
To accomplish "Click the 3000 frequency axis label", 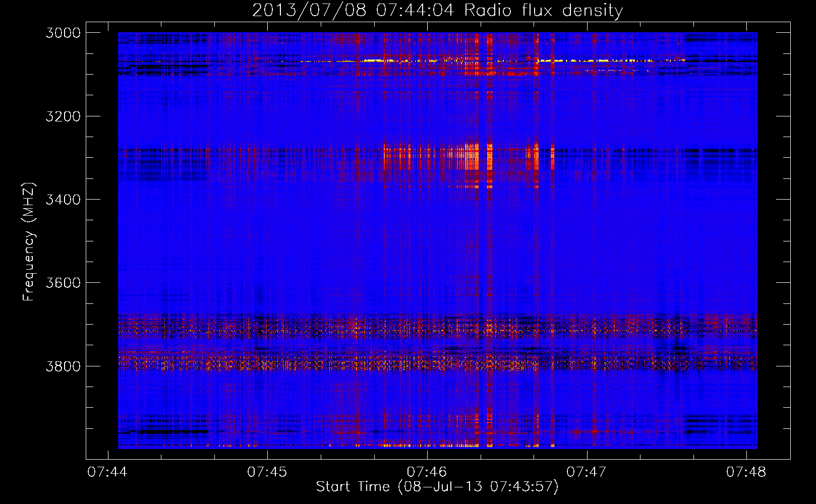I will 63,33.
